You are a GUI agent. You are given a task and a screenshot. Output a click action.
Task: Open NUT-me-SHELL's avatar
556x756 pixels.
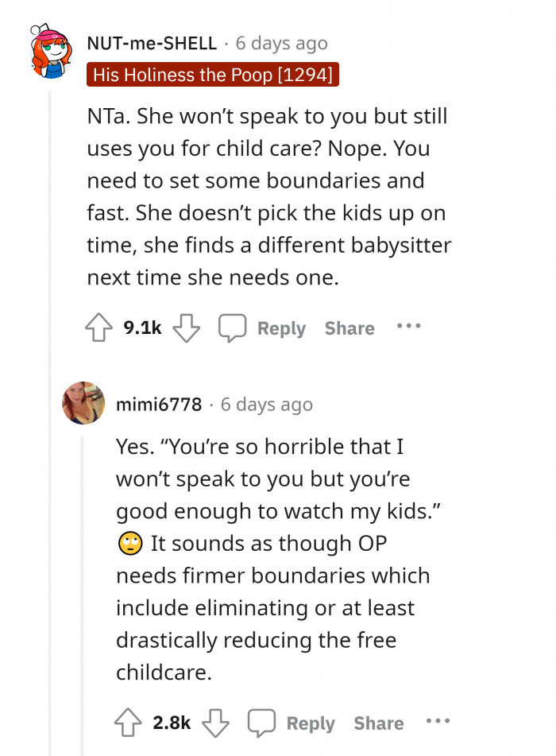coord(51,52)
